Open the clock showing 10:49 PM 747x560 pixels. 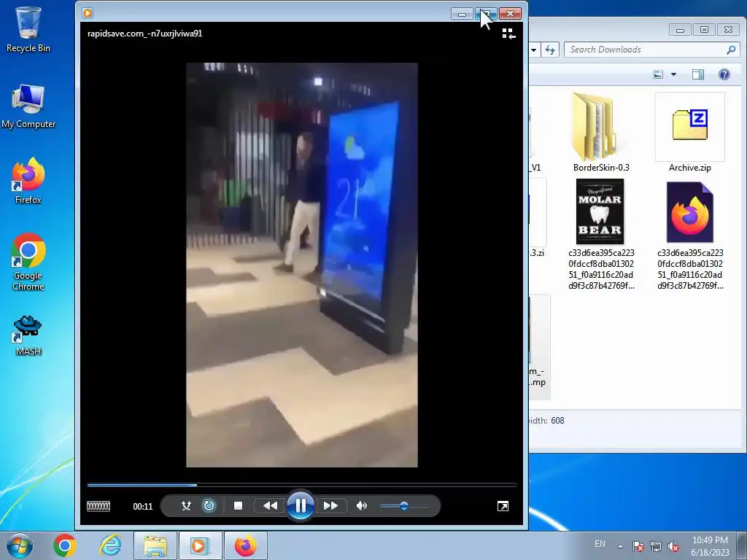[x=710, y=545]
